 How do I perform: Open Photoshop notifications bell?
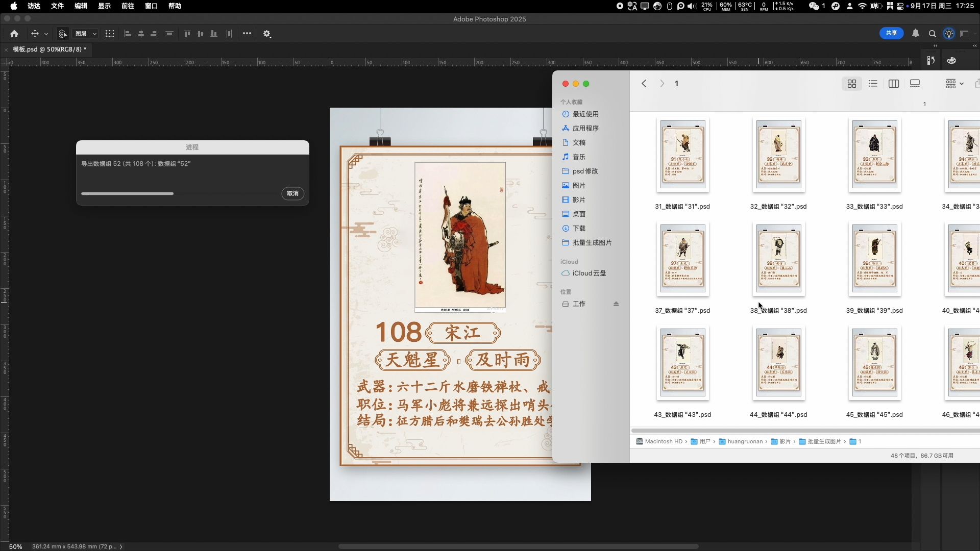click(x=916, y=33)
